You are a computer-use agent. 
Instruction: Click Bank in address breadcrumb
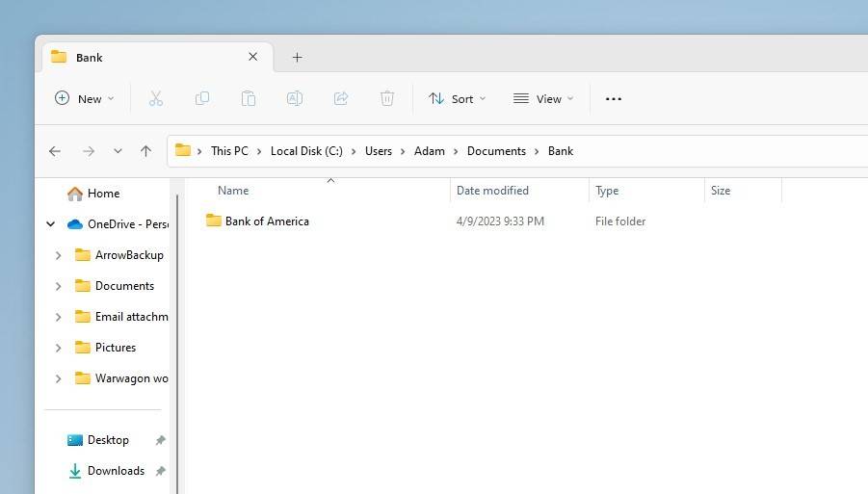pos(561,151)
